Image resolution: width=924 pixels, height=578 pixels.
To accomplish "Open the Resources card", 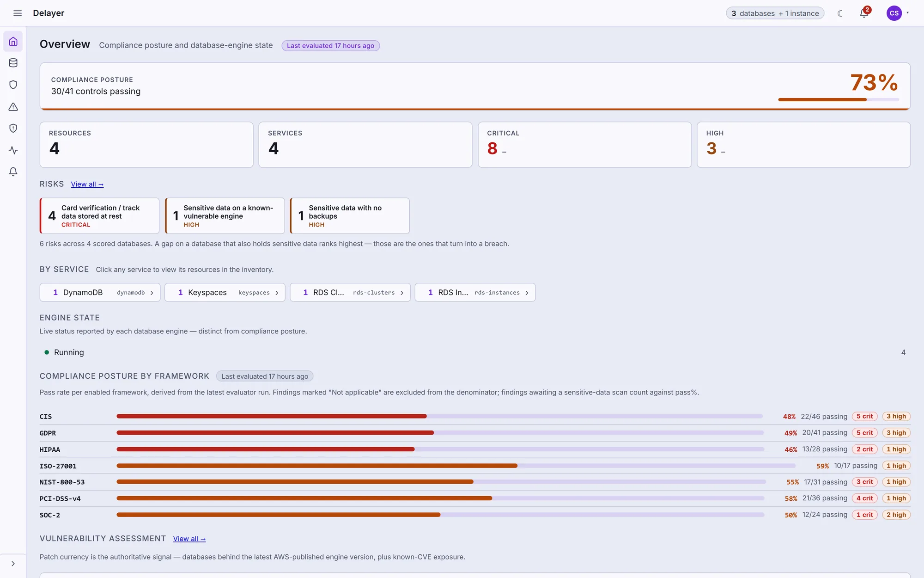I will [146, 145].
